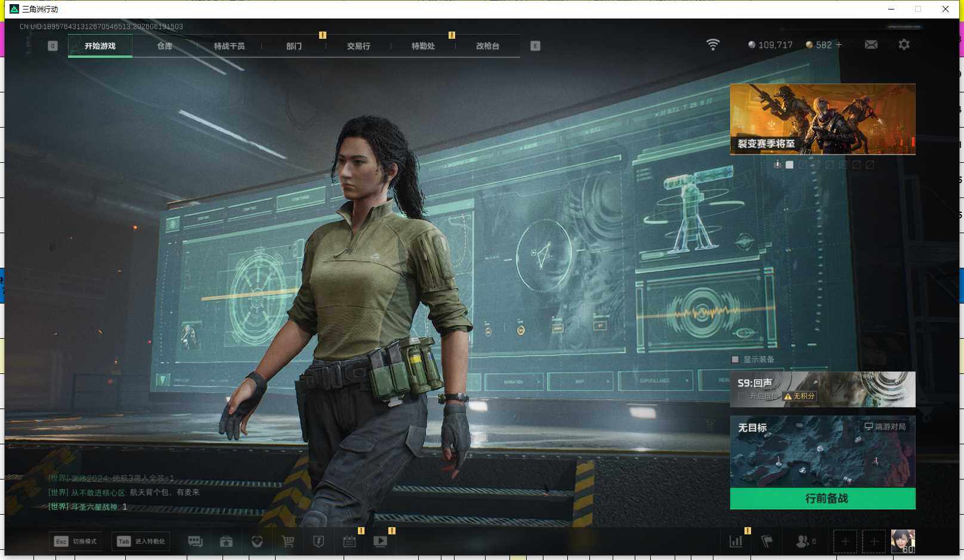The height and width of the screenshot is (560, 964).
Task: Click the 582 currency balance
Action: (x=818, y=45)
